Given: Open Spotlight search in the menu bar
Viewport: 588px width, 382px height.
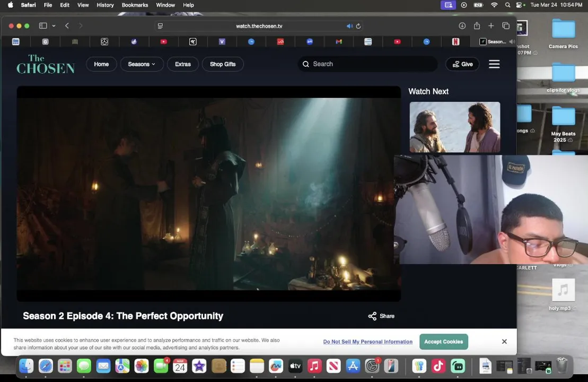Looking at the screenshot, I should [507, 5].
